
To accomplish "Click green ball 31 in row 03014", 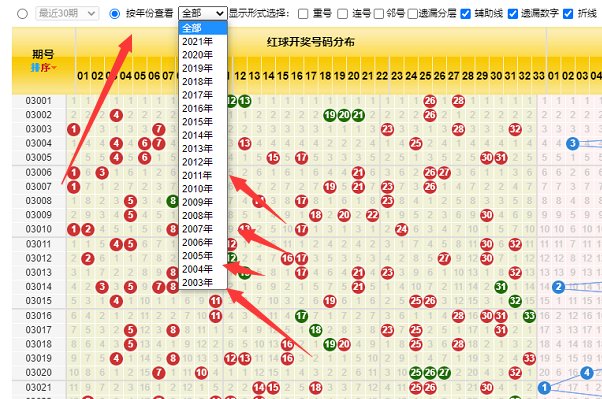I will tap(501, 287).
